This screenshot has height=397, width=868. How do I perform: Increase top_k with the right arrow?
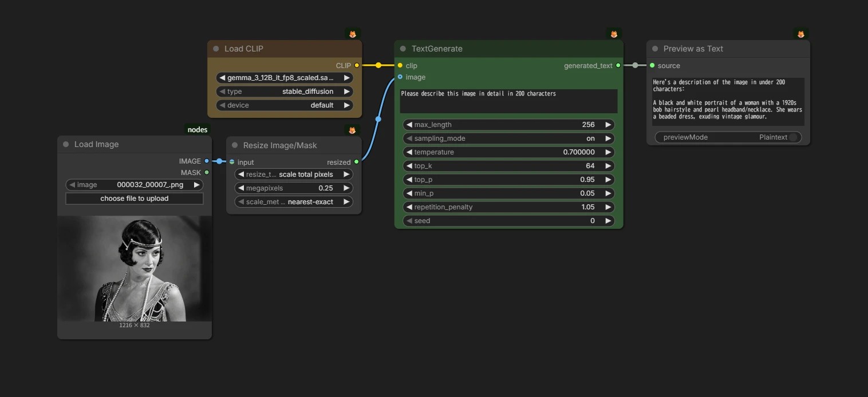pyautogui.click(x=608, y=166)
